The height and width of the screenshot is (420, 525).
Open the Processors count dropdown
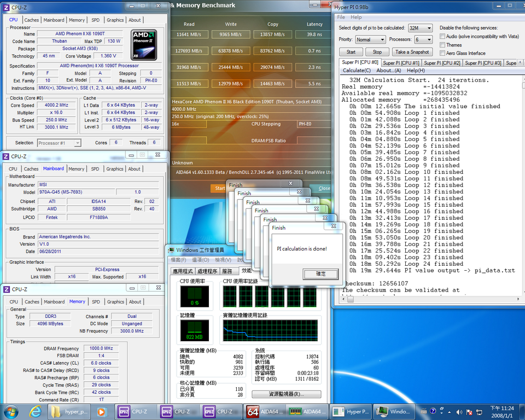(423, 39)
